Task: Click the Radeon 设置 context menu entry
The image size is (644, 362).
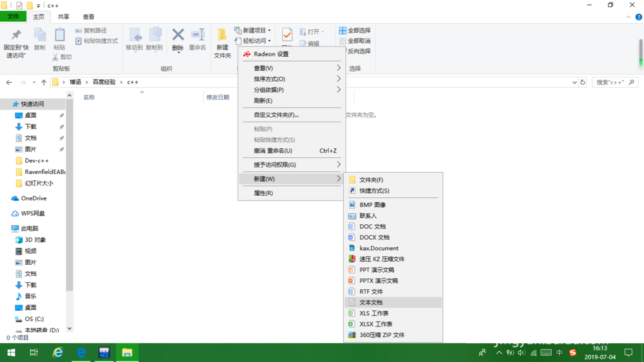Action: [270, 54]
